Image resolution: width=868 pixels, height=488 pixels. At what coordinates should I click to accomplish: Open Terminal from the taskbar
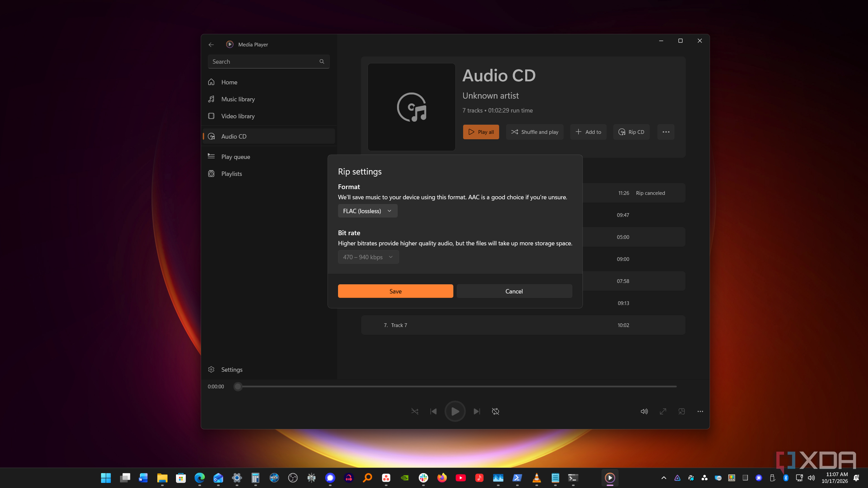pos(573,478)
